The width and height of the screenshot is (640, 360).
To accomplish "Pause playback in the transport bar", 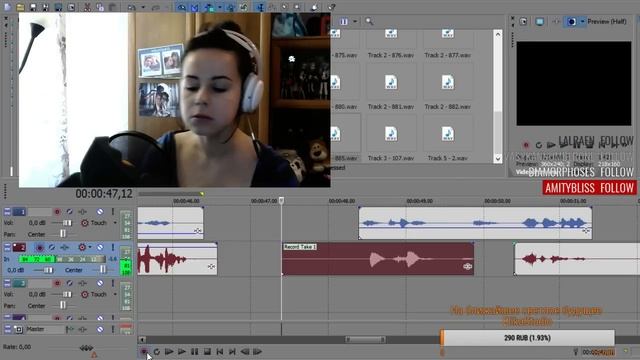I will tap(195, 351).
